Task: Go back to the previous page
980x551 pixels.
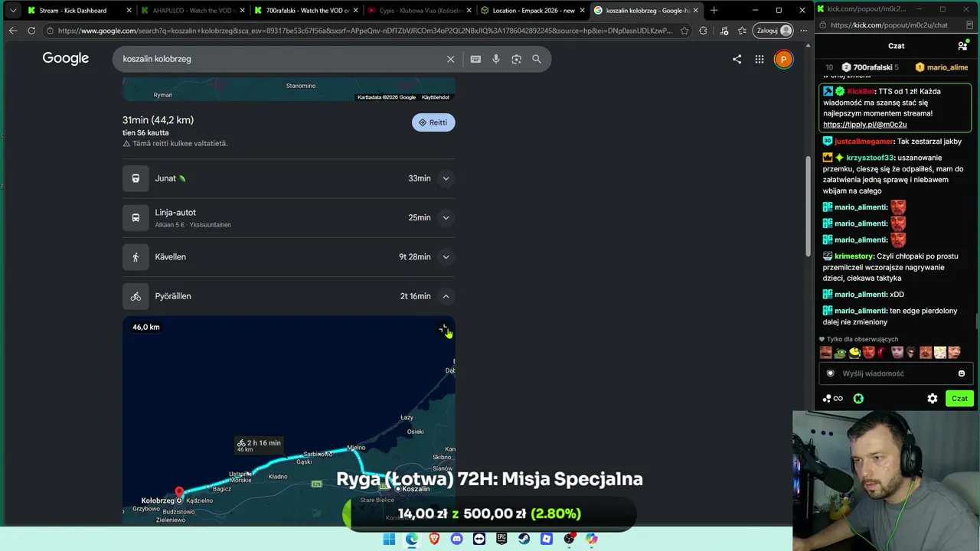Action: (x=13, y=31)
